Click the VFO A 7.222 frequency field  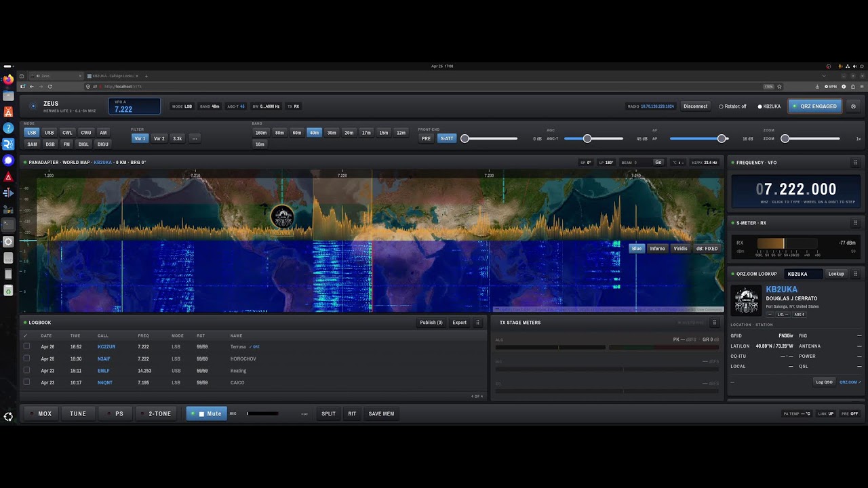(x=134, y=106)
